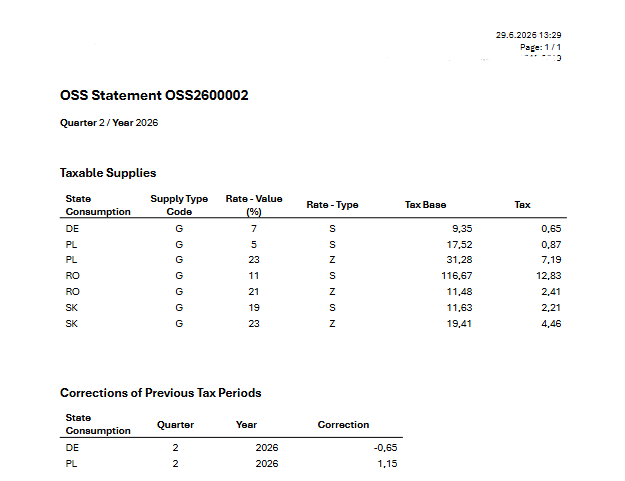Click the 'Quarter' column header
The width and height of the screenshot is (625, 481).
(x=175, y=425)
